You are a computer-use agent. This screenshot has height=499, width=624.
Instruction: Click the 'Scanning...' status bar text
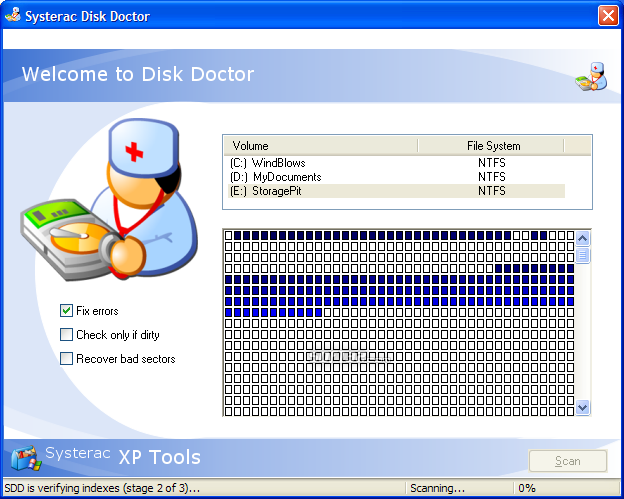pyautogui.click(x=437, y=488)
